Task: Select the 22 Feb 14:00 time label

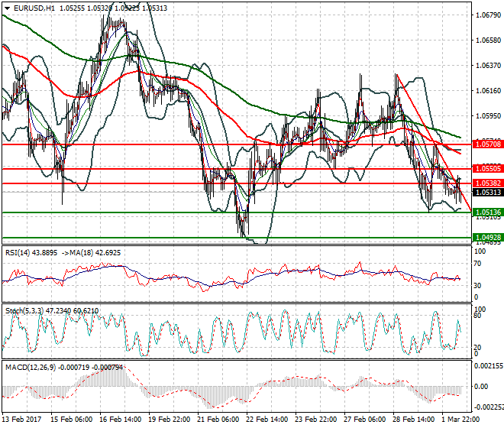Action: 267,420
